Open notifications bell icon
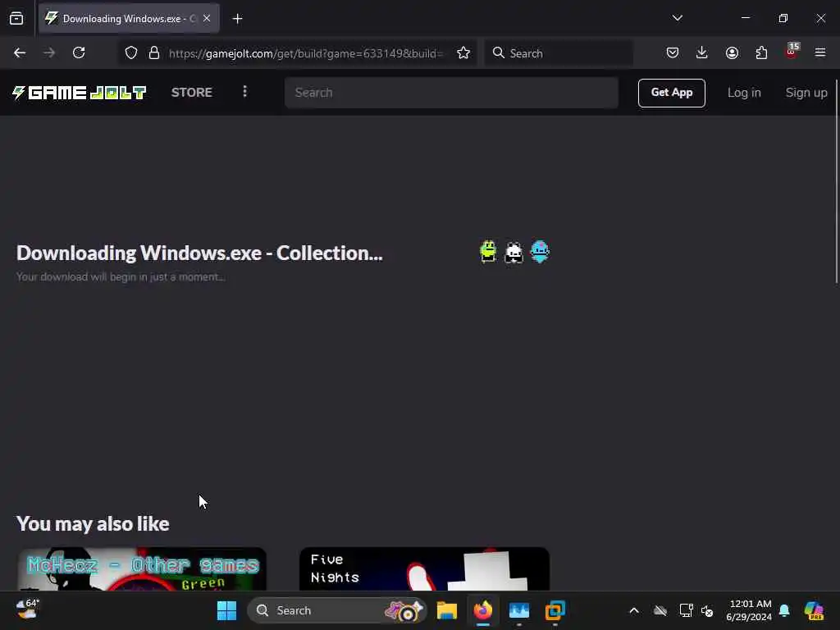This screenshot has width=840, height=630. pos(784,610)
